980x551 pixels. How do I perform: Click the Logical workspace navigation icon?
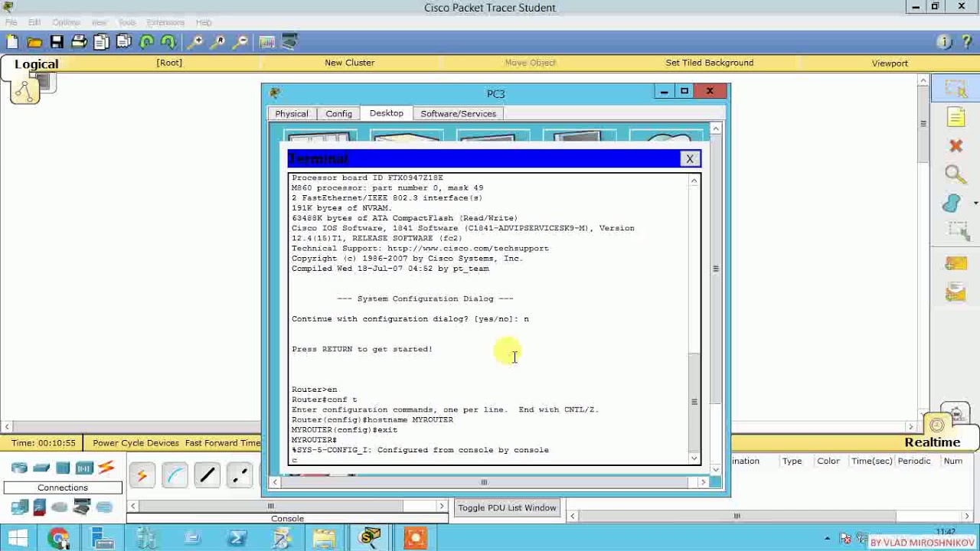[x=24, y=90]
